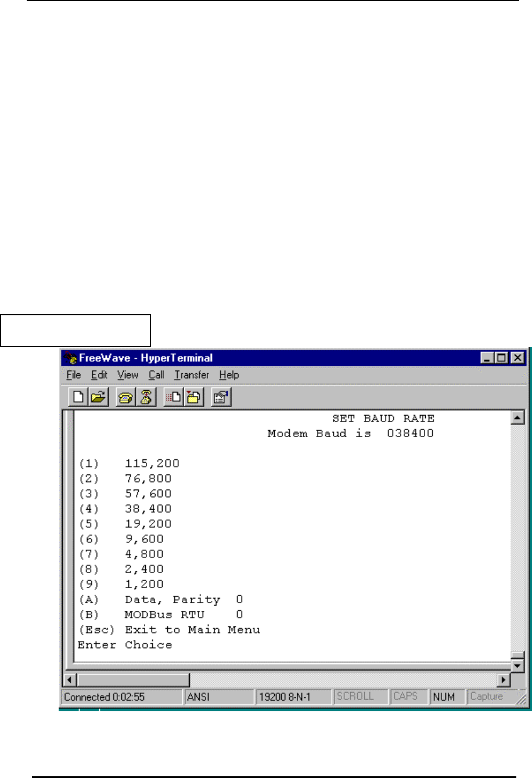532x778 pixels.
Task: Click the SCROLL status indicator
Action: (361, 697)
